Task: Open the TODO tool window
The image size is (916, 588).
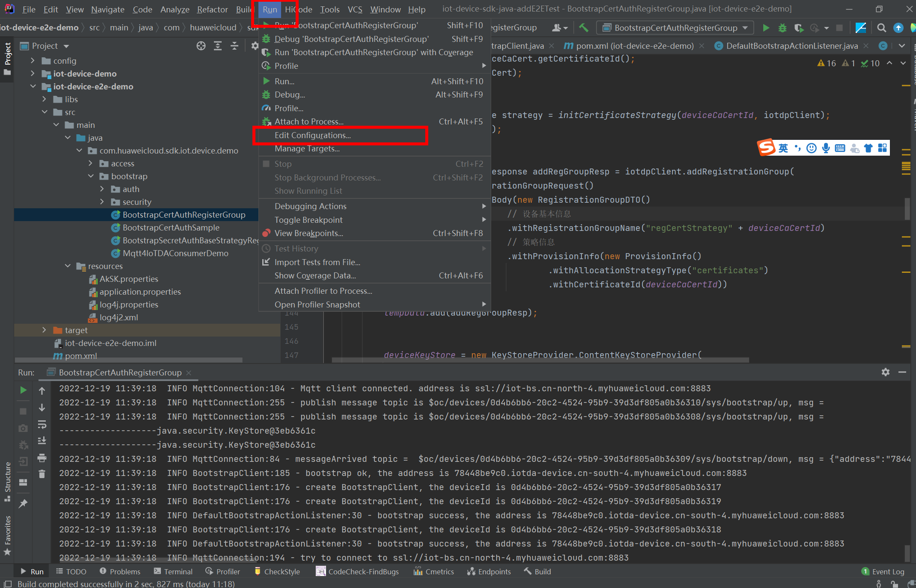Action: 71,572
